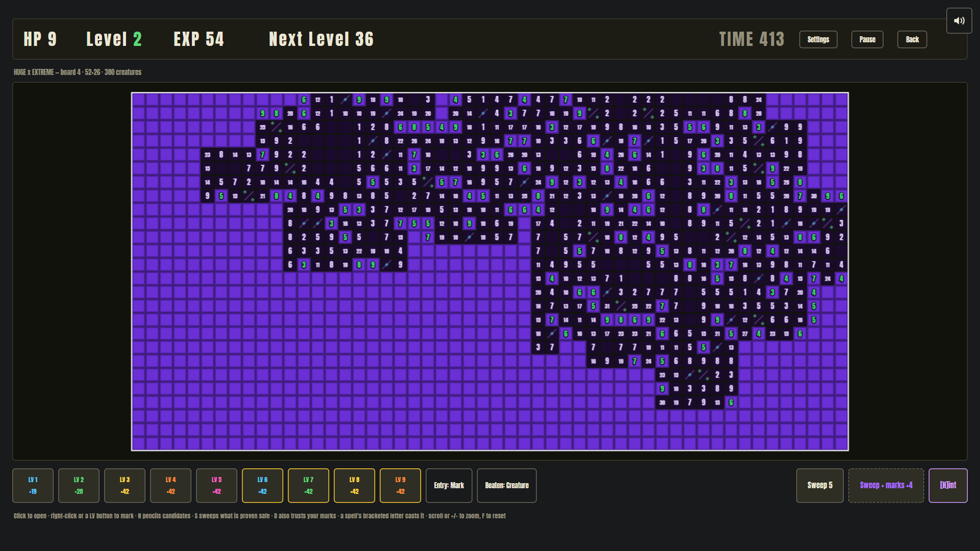Click the HUGE x EXTREME board info label
The width and height of the screenshot is (980, 551).
tap(78, 72)
